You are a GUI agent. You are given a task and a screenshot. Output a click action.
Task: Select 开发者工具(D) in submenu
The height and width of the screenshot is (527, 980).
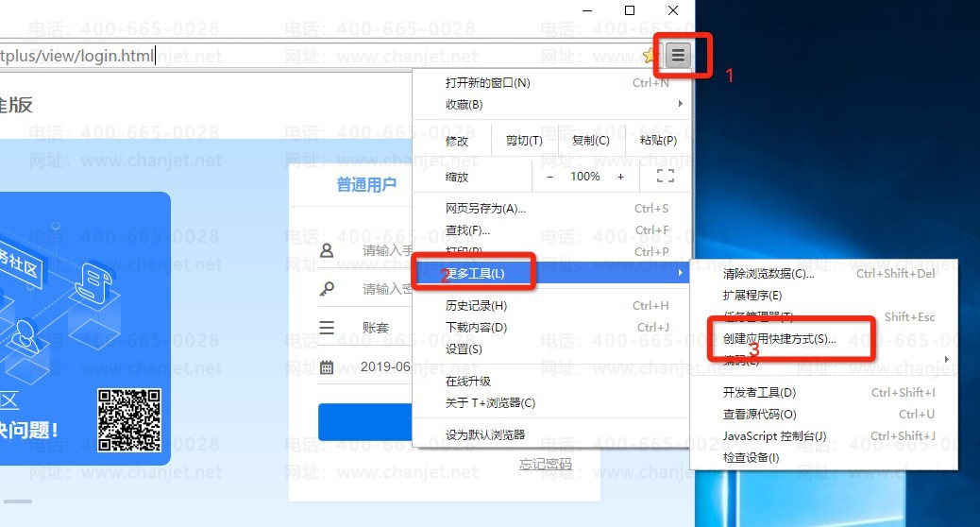[x=824, y=393]
